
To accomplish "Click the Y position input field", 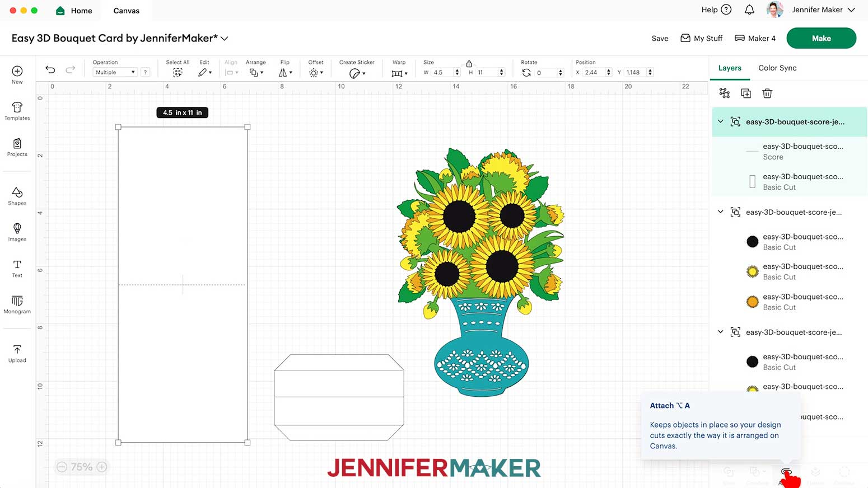I will pos(635,72).
